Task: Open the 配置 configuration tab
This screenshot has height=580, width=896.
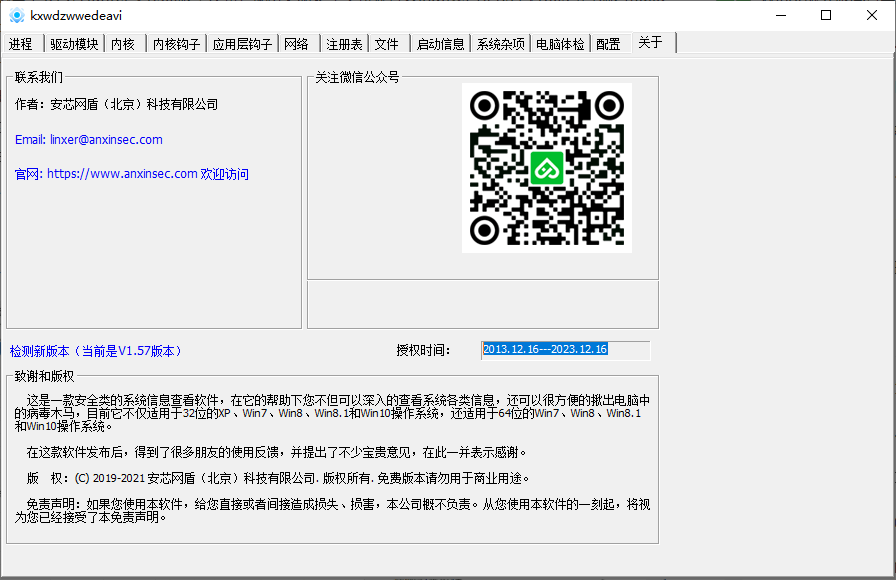Action: click(x=608, y=43)
